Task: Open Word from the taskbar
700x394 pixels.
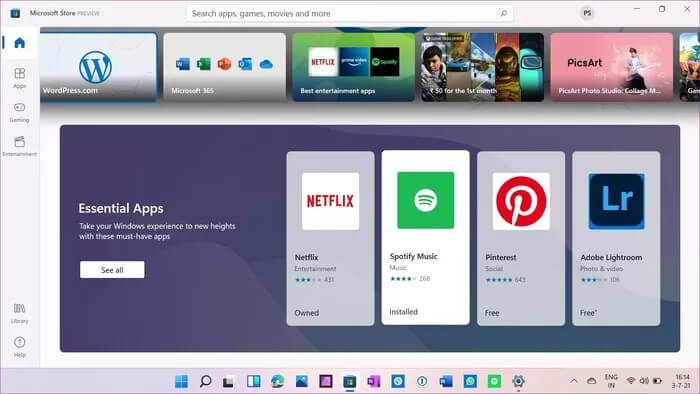Action: tap(446, 382)
